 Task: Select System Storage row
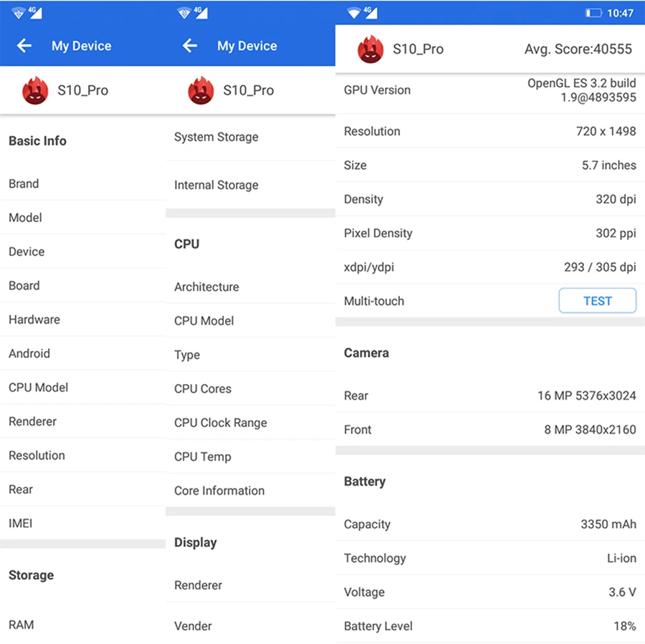coord(251,137)
